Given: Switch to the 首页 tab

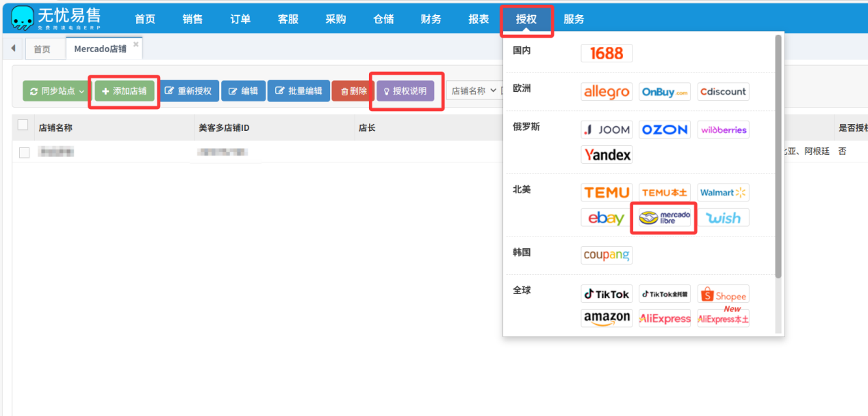Looking at the screenshot, I should 42,49.
